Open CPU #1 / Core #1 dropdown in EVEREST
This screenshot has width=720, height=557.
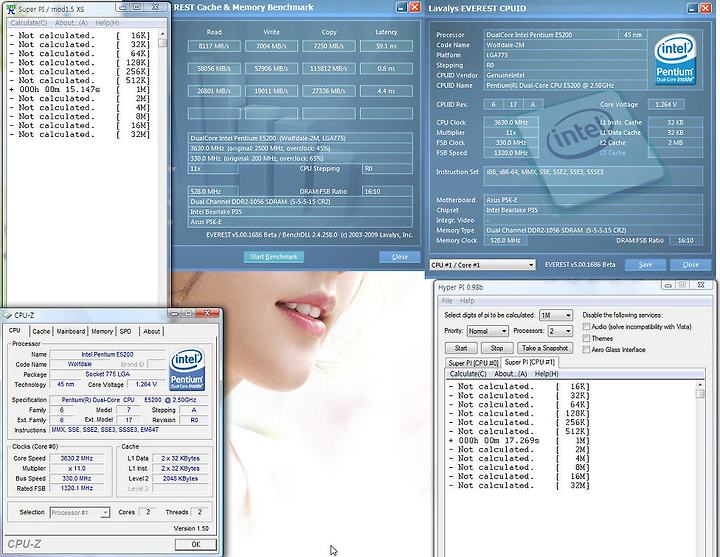coord(483,265)
